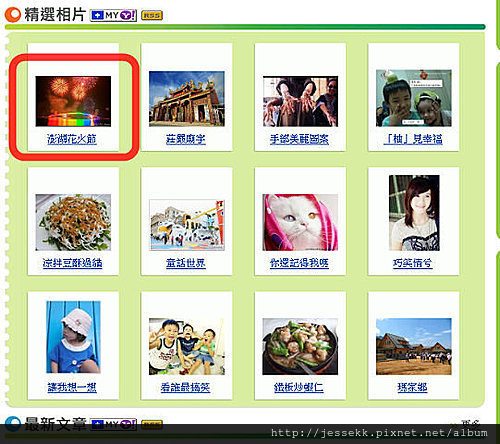Click the 童話世界 link
This screenshot has height=444, width=500.
pos(186,263)
